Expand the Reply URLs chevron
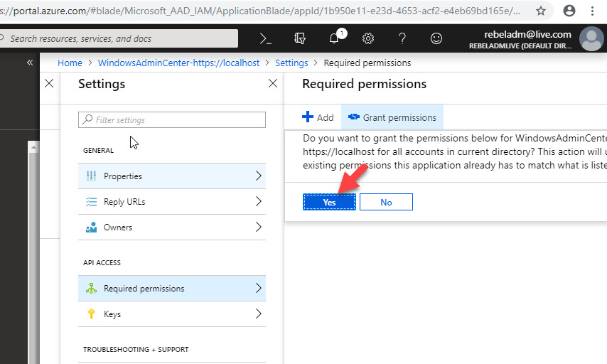Image resolution: width=607 pixels, height=364 pixels. tap(259, 201)
